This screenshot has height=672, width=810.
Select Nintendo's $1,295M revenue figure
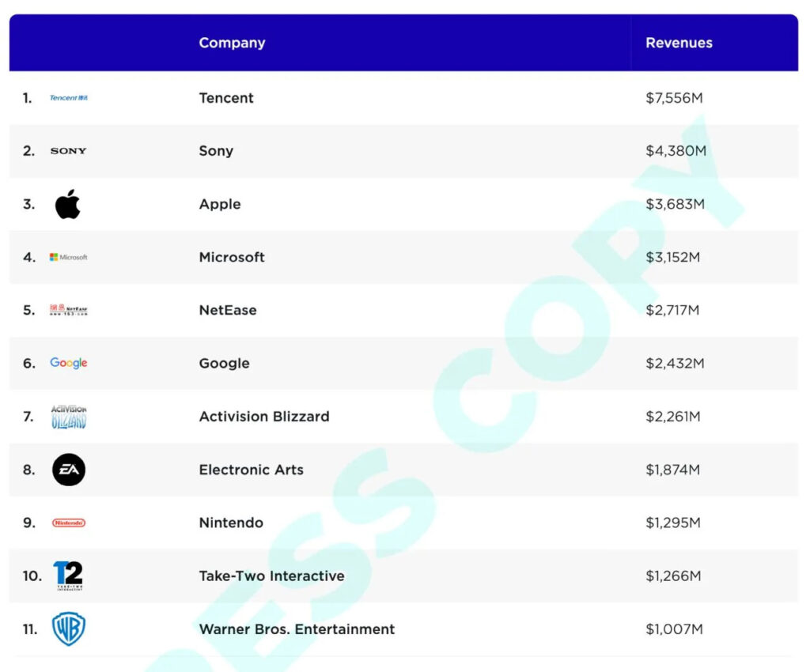673,523
